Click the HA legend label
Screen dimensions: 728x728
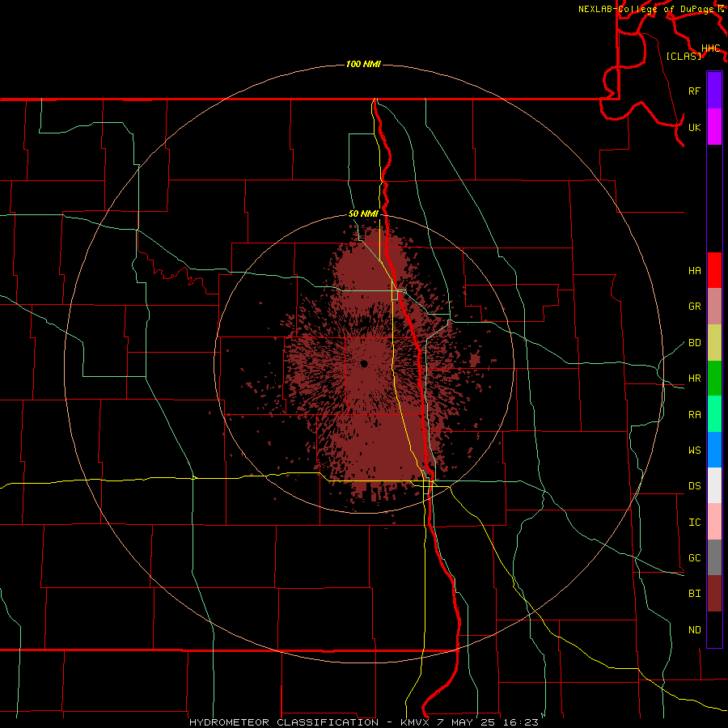[694, 270]
